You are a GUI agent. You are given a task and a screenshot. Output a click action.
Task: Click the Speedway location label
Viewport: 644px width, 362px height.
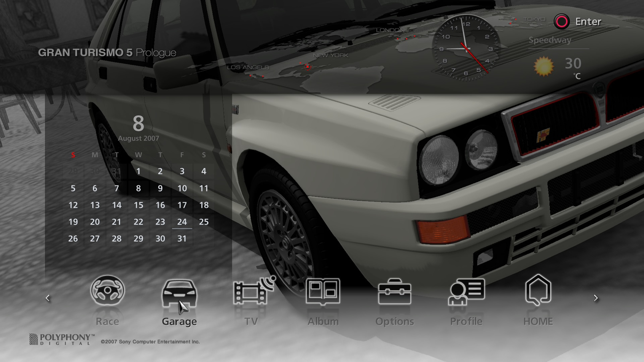click(549, 40)
